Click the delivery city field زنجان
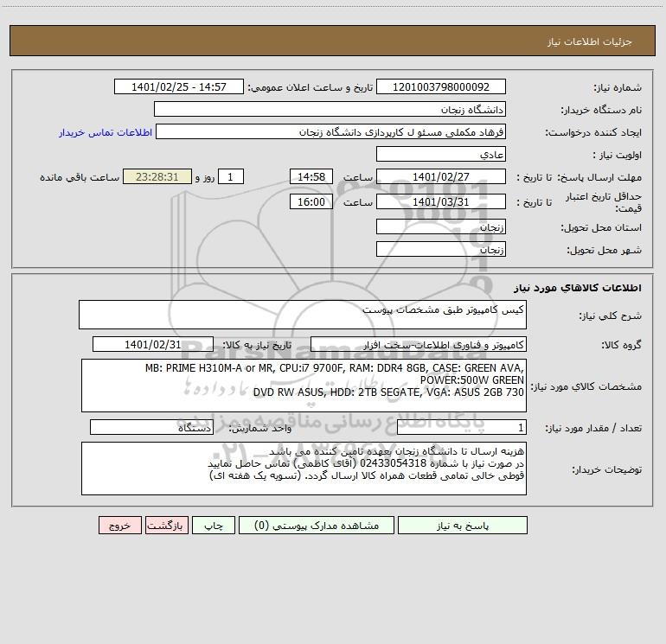666x644 pixels. tap(441, 250)
